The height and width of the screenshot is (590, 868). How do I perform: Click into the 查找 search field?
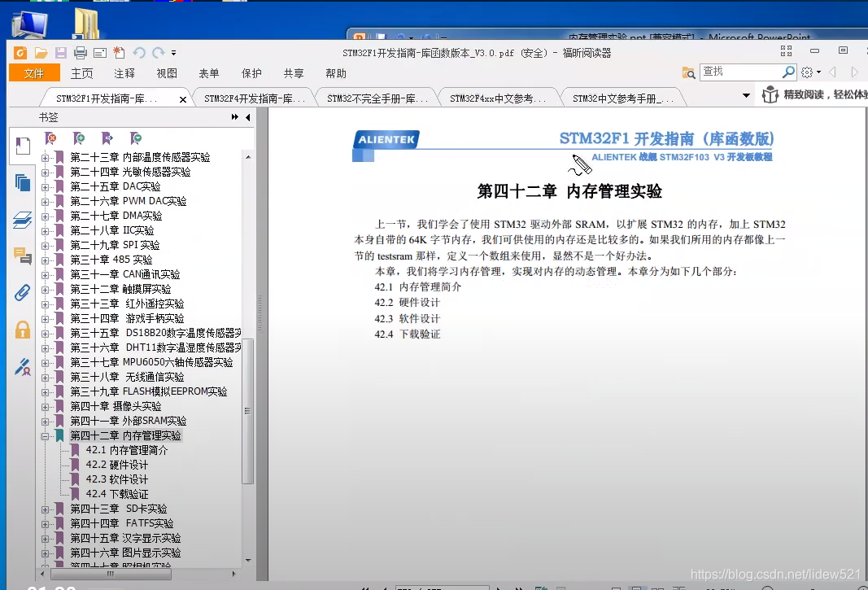pyautogui.click(x=740, y=72)
